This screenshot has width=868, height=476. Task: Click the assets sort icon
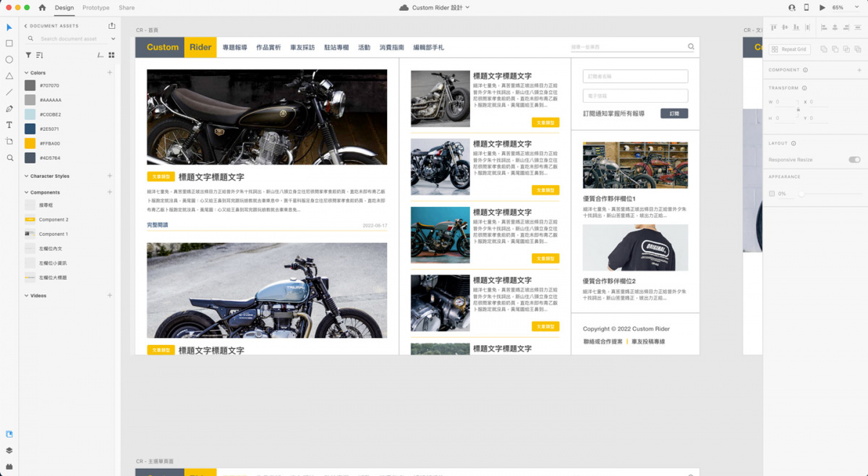(x=39, y=55)
